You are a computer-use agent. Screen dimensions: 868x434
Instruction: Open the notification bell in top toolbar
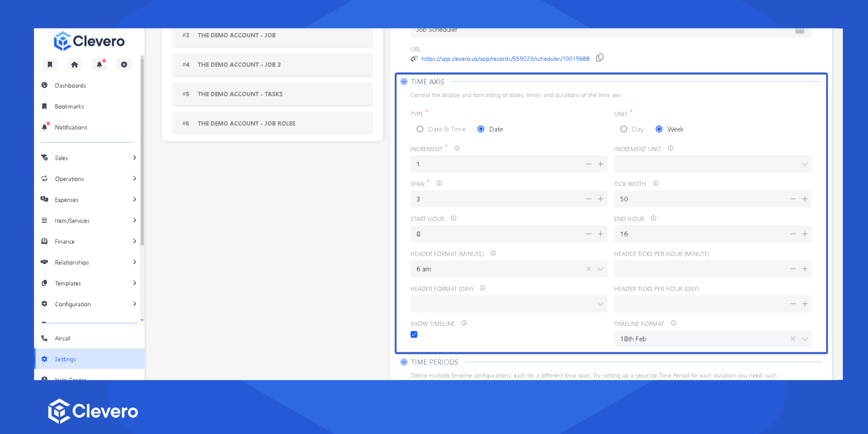(99, 64)
